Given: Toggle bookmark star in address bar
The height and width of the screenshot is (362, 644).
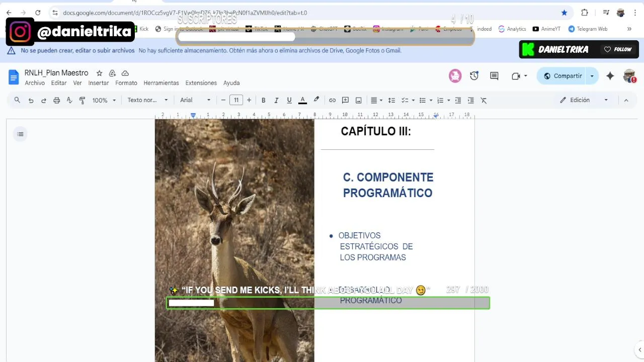Looking at the screenshot, I should pyautogui.click(x=565, y=13).
